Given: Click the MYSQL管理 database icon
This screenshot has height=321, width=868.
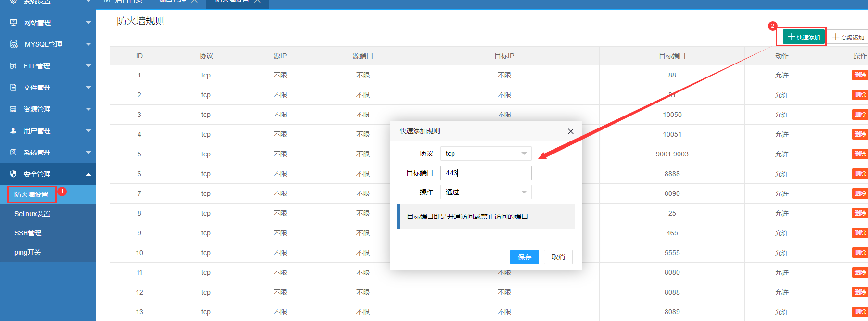Looking at the screenshot, I should [x=14, y=44].
